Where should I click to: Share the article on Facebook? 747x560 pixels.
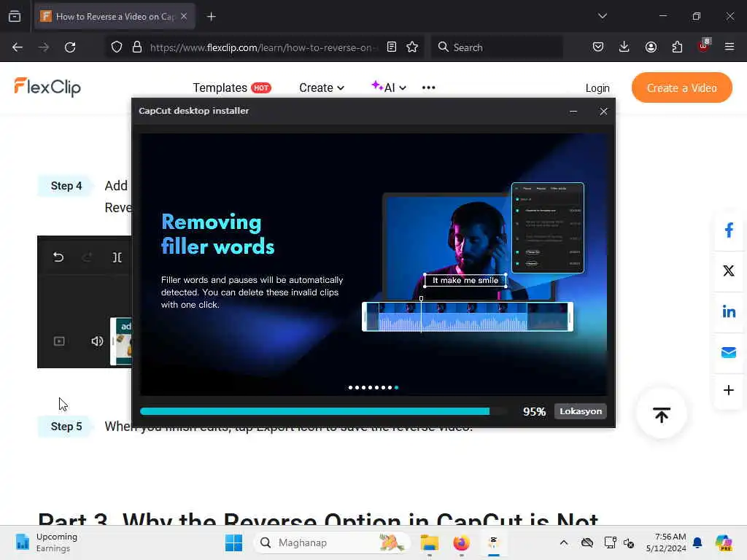[x=729, y=230]
